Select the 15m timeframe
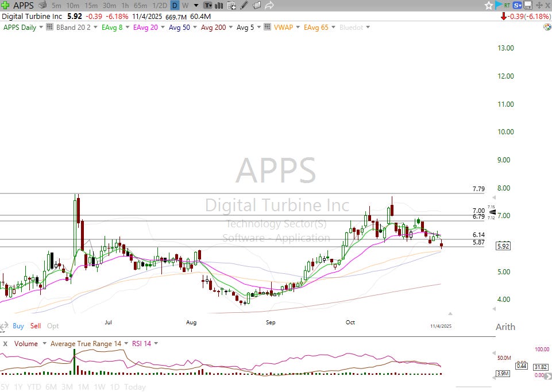Screen dimensions: 552x392 (x=91, y=6)
